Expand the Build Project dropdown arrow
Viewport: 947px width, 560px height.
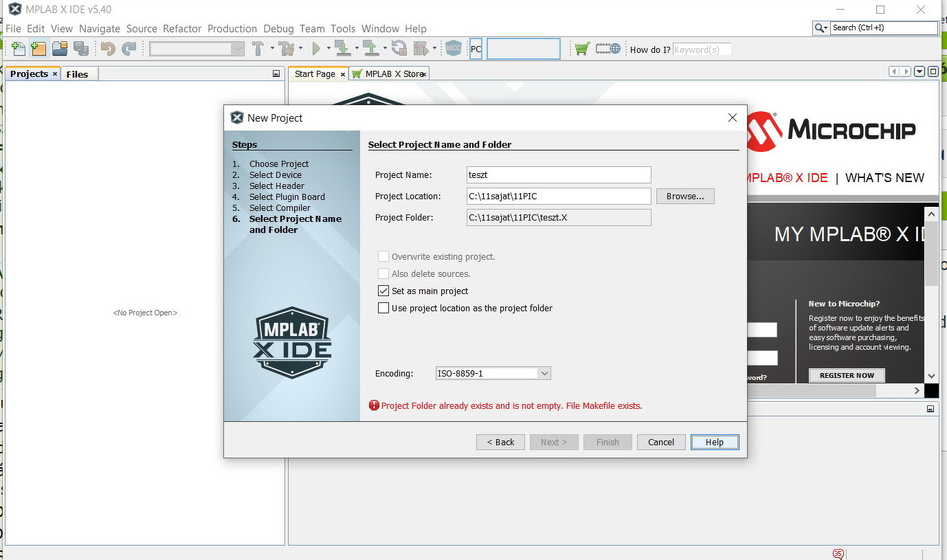tap(272, 49)
